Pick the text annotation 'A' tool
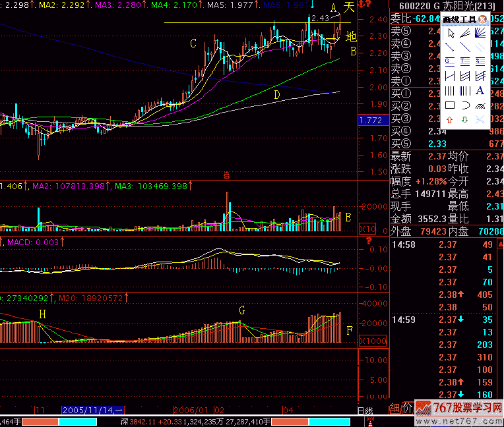Image resolution: width=504 pixels, height=427 pixels. click(x=480, y=91)
